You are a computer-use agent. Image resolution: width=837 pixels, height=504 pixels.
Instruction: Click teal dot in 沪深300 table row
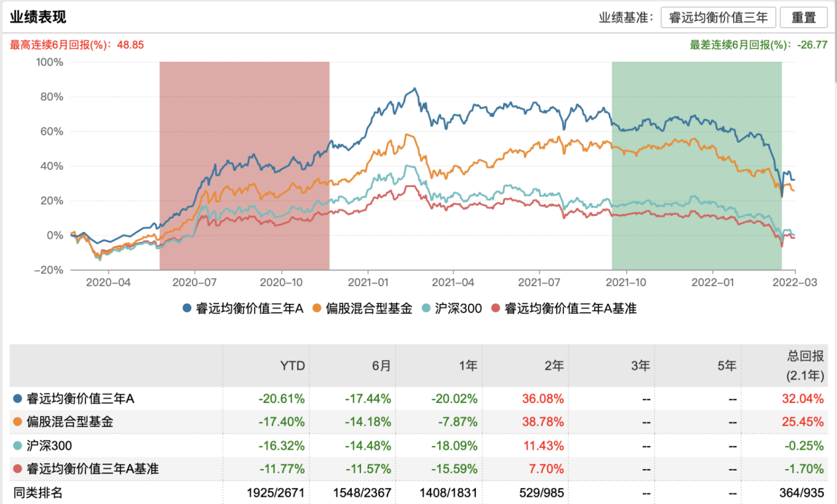tap(17, 445)
